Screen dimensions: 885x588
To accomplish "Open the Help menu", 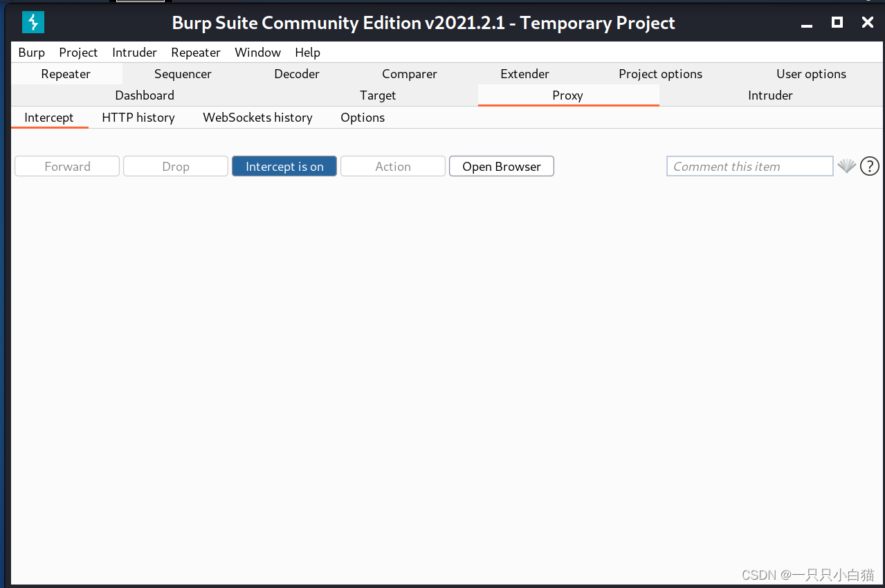I will (307, 53).
